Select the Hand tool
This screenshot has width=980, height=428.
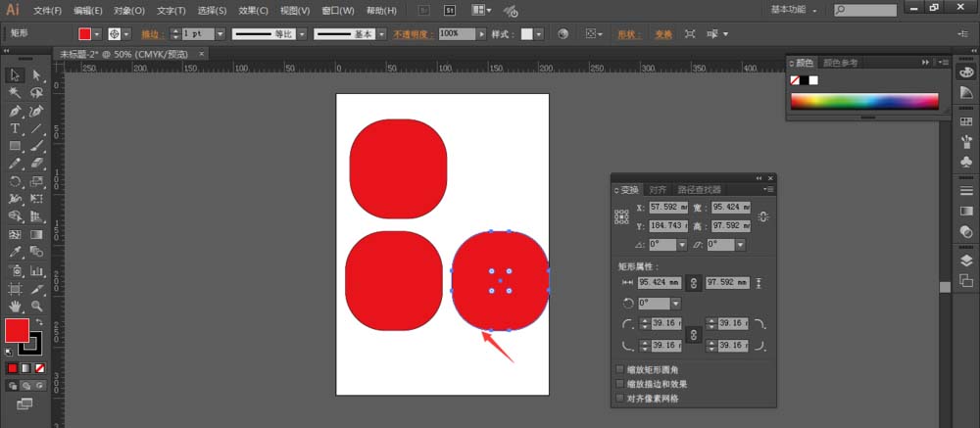pyautogui.click(x=15, y=307)
